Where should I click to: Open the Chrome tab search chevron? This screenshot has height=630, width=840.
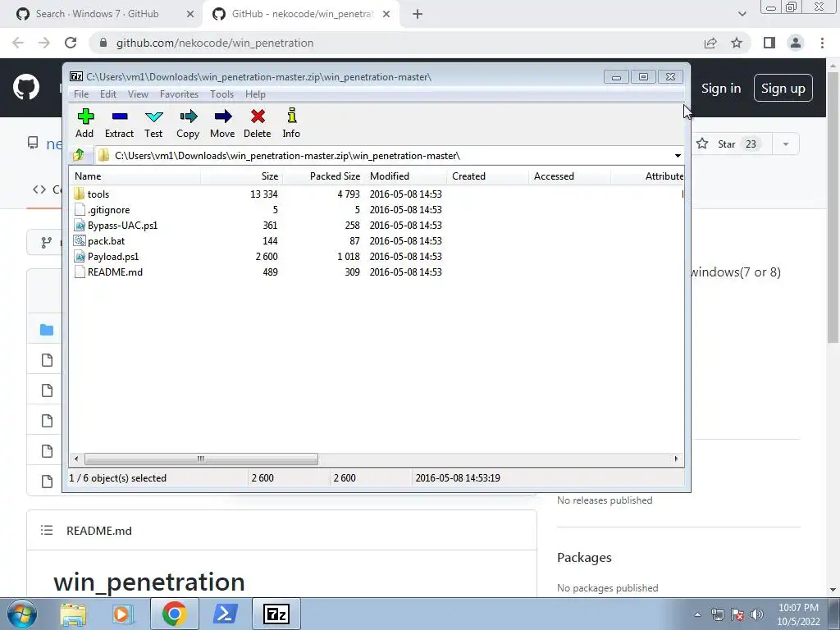click(x=742, y=14)
